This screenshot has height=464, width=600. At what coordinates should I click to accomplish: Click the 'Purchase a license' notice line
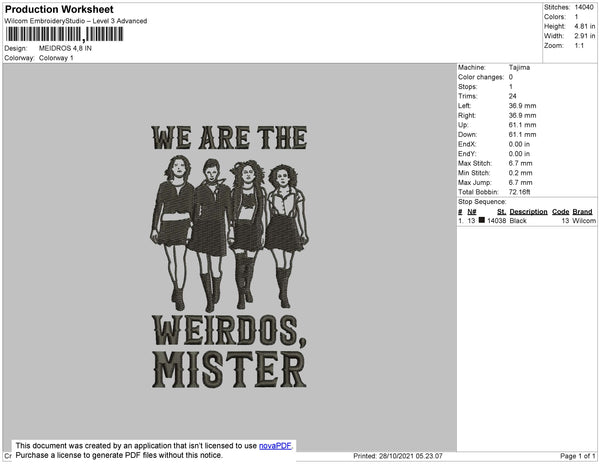[x=119, y=455]
